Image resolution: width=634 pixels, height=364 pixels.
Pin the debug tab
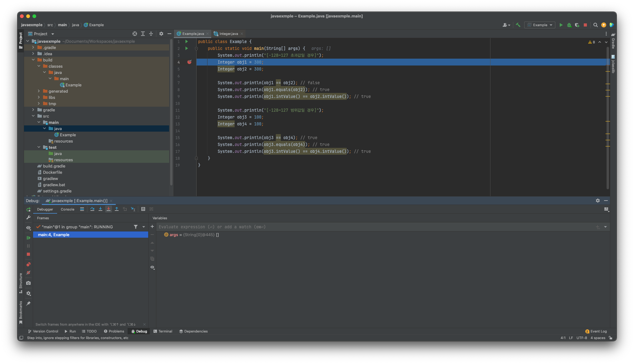[28, 303]
